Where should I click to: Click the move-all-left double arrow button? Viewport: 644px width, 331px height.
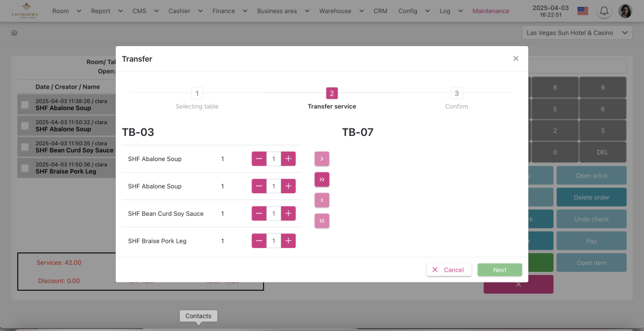[322, 222]
